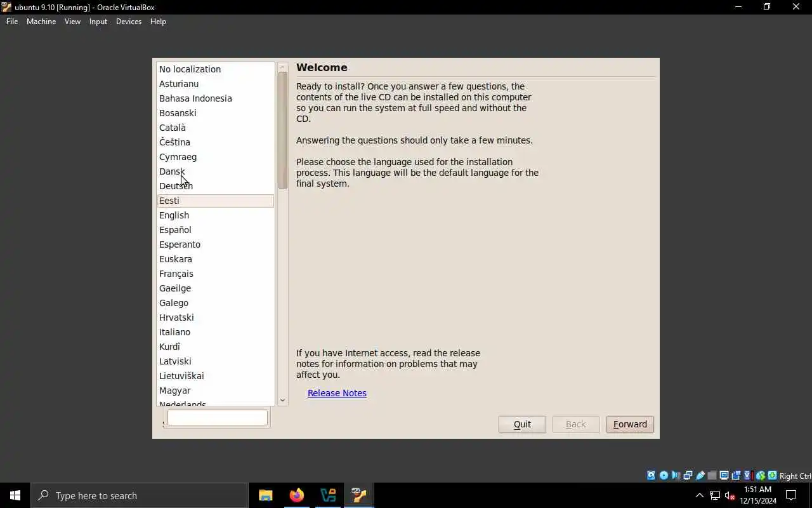Click the keyboard capture green arrow icon
The width and height of the screenshot is (812, 508).
pos(772,475)
